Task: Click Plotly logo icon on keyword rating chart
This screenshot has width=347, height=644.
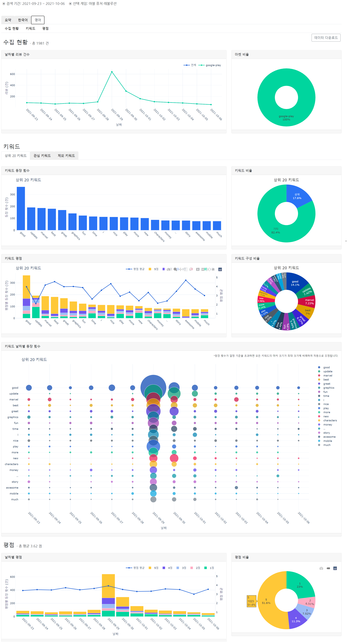Action: point(220,269)
